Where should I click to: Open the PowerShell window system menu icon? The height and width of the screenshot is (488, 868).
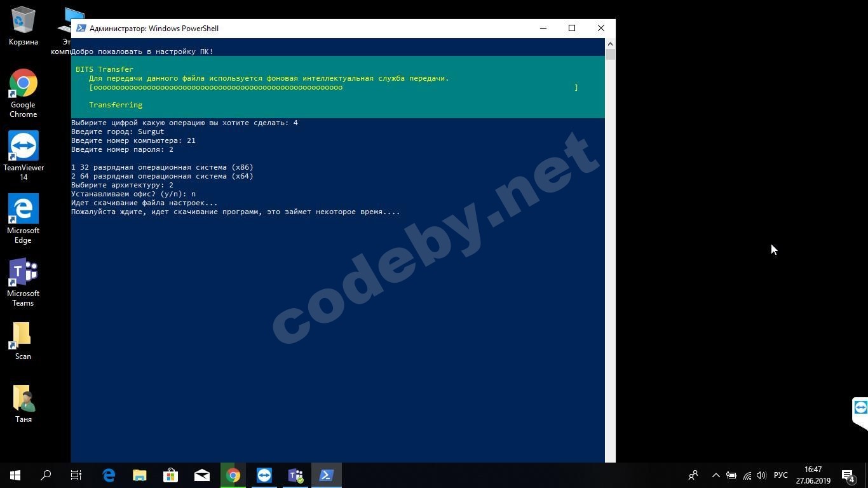(81, 28)
